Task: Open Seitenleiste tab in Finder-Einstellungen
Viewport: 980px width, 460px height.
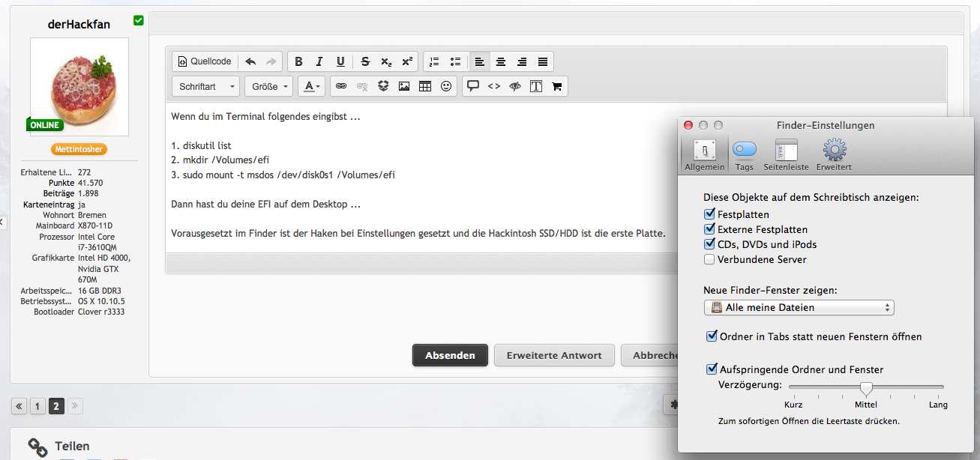Action: click(x=786, y=155)
